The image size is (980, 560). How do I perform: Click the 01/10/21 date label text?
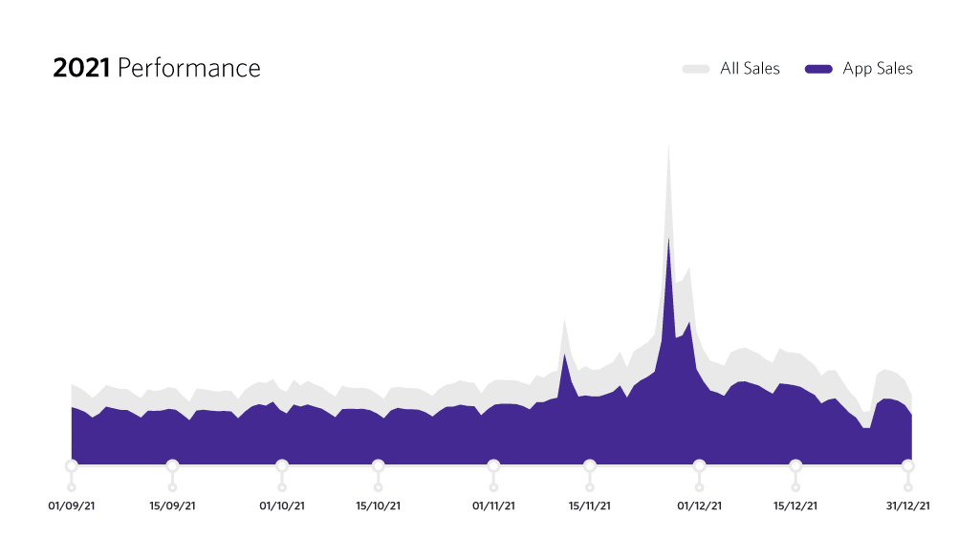[x=282, y=506]
